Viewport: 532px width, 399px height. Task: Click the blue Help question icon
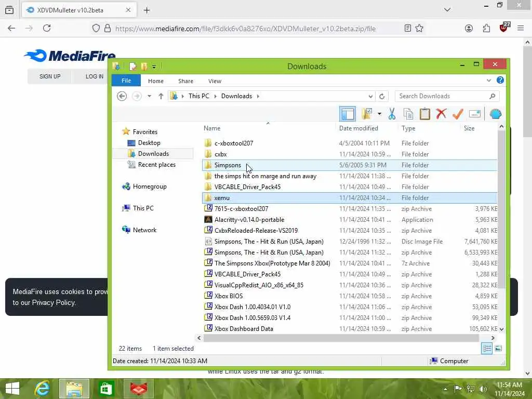tap(500, 80)
